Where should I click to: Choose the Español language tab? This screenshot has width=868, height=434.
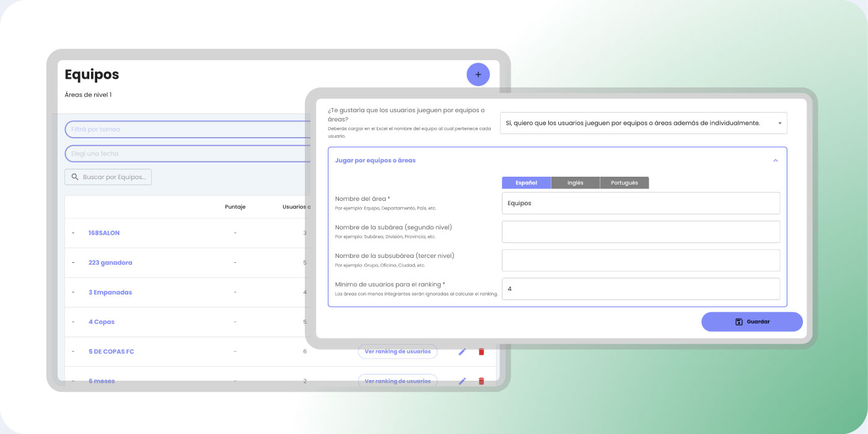click(526, 183)
